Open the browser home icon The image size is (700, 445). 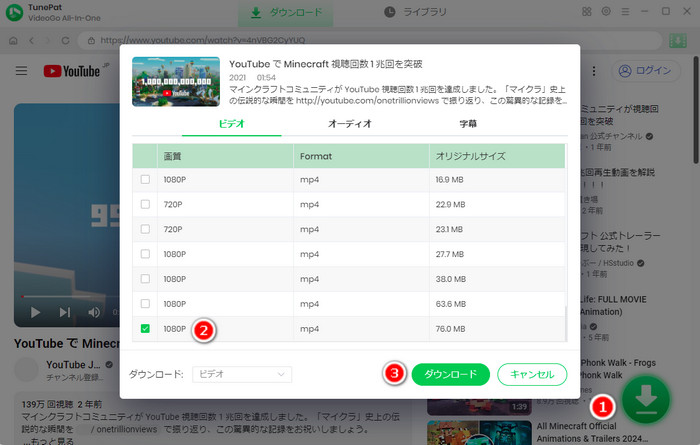(13, 41)
